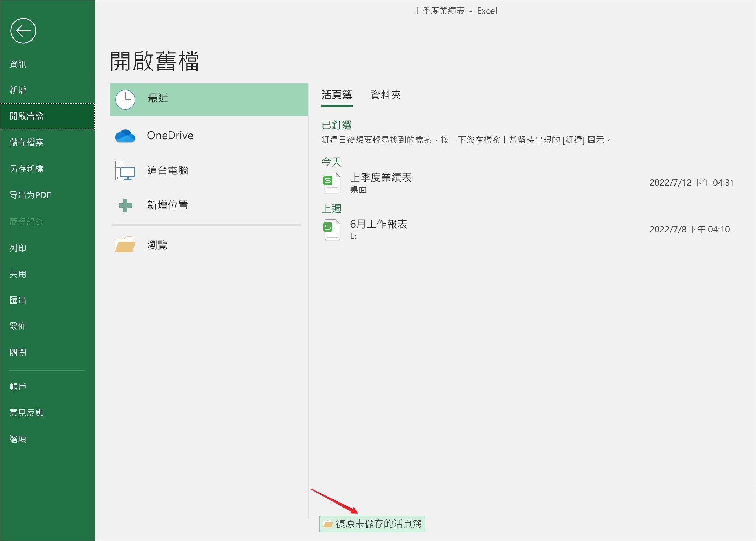The width and height of the screenshot is (756, 541).
Task: Select the OneDrive location label
Action: click(170, 136)
